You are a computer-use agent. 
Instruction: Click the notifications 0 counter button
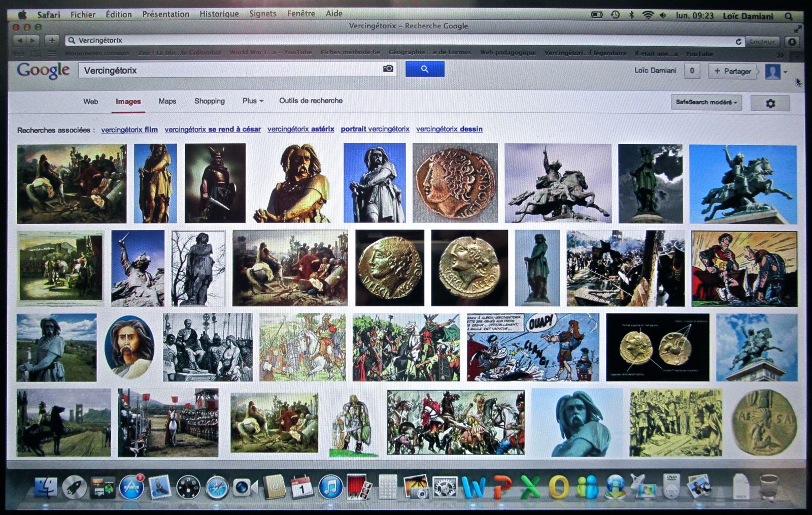pos(692,71)
